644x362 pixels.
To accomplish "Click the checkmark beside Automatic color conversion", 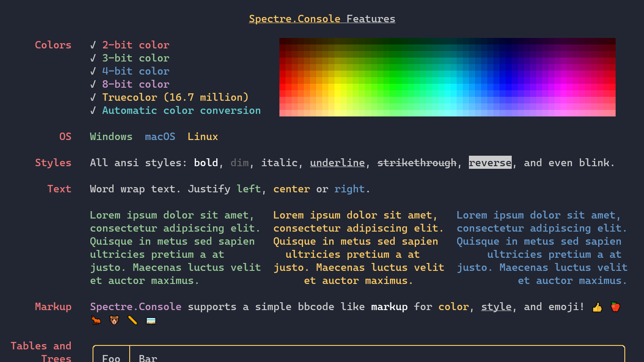I will 93,110.
